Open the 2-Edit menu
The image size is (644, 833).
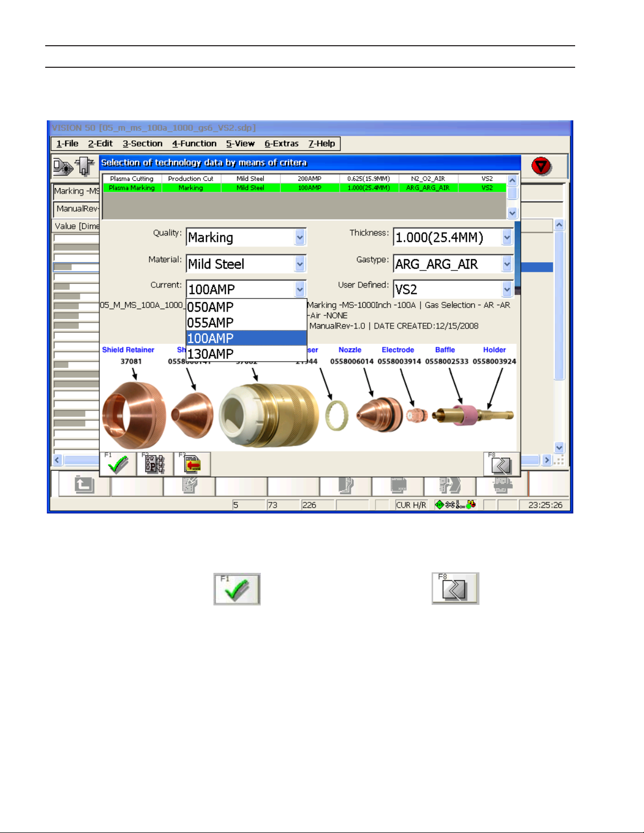coord(100,143)
